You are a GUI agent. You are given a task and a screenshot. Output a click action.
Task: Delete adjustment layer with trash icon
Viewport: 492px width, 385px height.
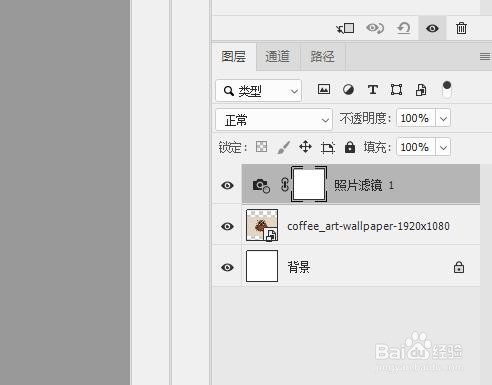pyautogui.click(x=461, y=28)
